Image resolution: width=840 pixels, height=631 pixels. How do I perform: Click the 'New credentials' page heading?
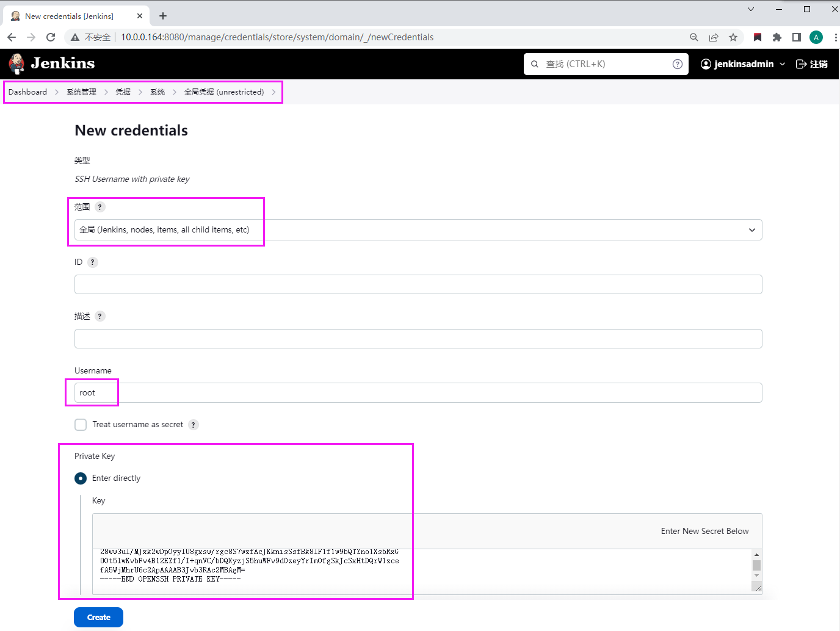(x=131, y=131)
